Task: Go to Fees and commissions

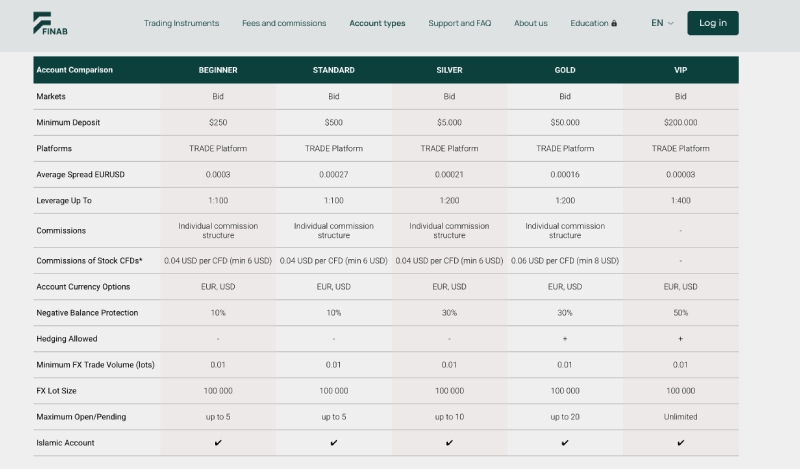Action: 284,23
